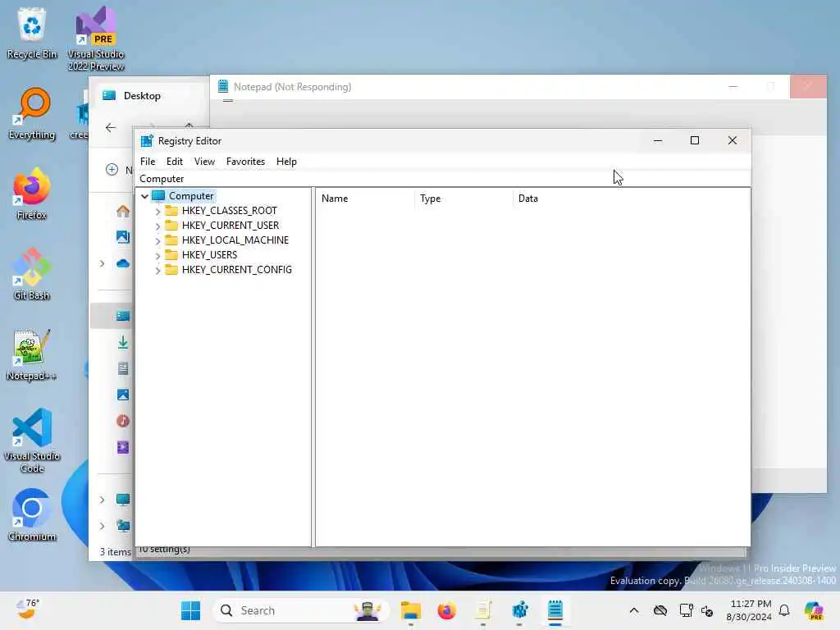The width and height of the screenshot is (840, 630).
Task: Go back in File Explorer
Action: pos(111,127)
